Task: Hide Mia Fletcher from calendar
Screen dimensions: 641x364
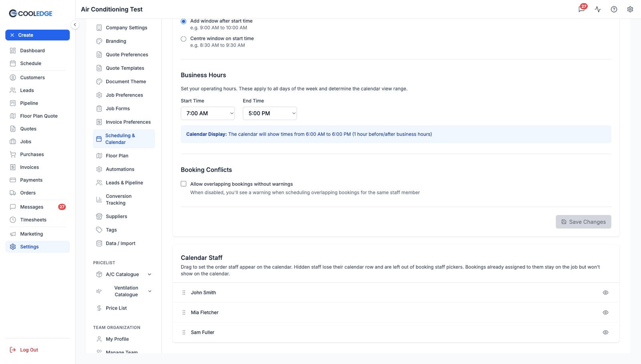Action: point(605,312)
